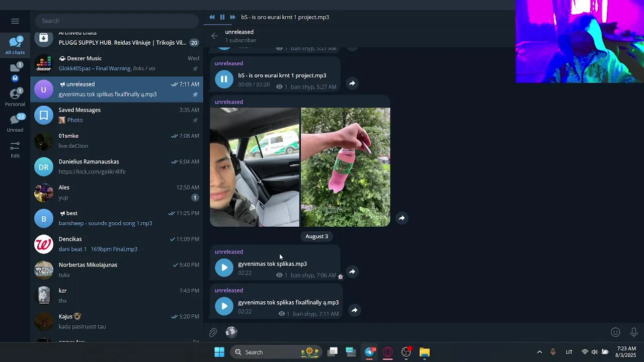The height and width of the screenshot is (362, 644).
Task: Click the playing track title in player bar
Action: [285, 17]
